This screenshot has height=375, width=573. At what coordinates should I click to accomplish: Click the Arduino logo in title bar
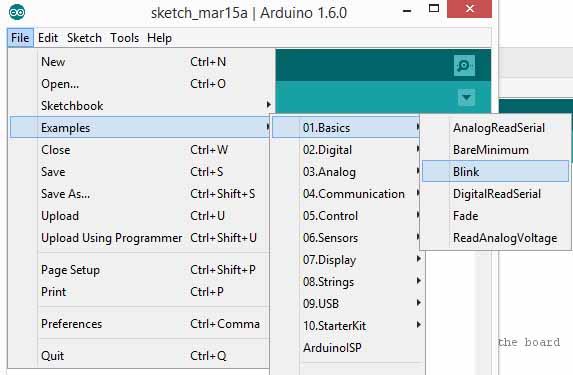17,12
